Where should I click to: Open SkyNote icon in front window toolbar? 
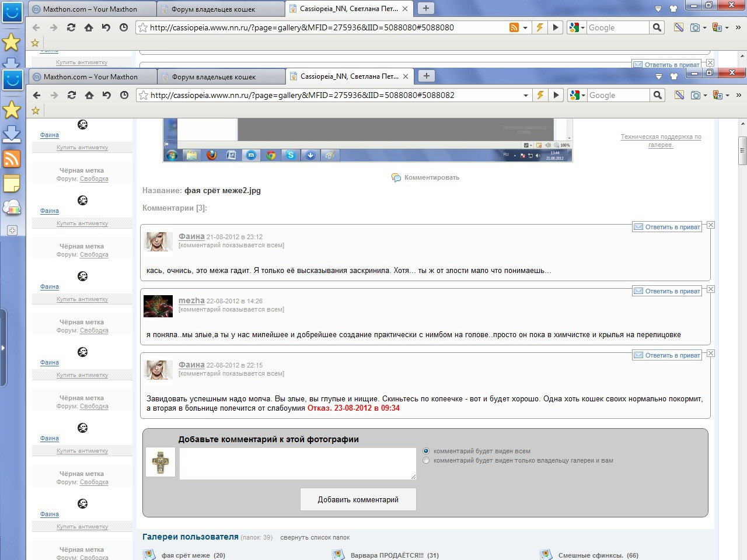679,95
